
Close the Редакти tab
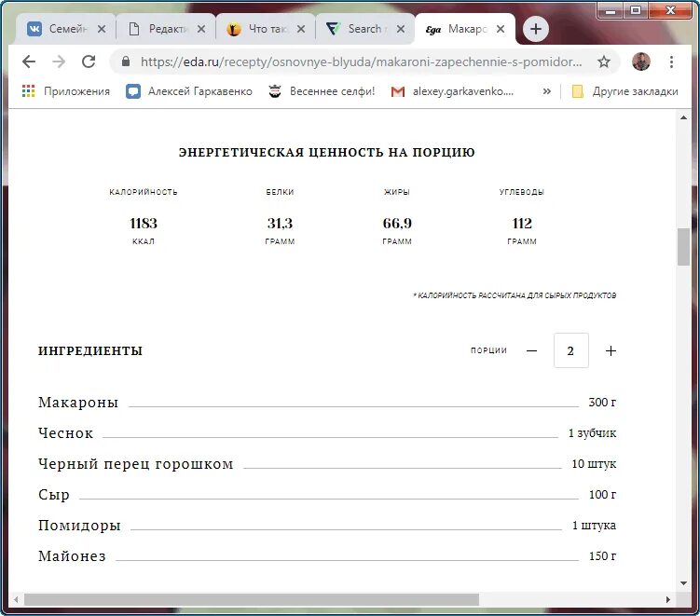click(201, 29)
